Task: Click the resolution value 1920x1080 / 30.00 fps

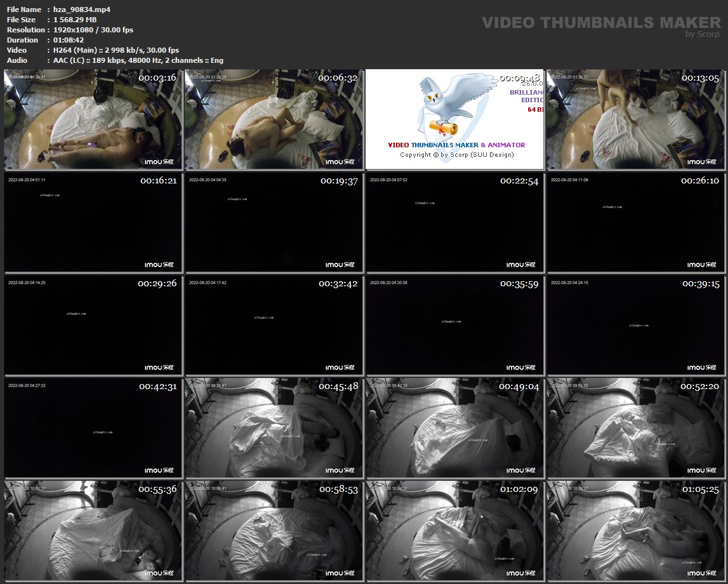Action: tap(93, 30)
